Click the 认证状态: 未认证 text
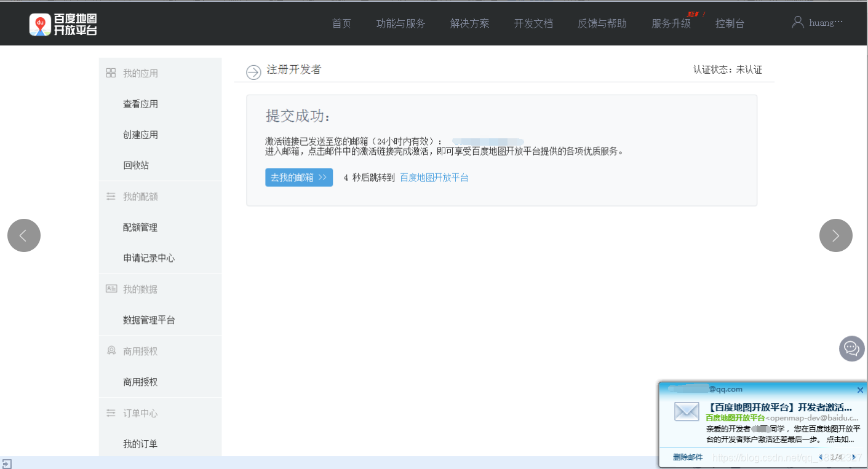 728,70
